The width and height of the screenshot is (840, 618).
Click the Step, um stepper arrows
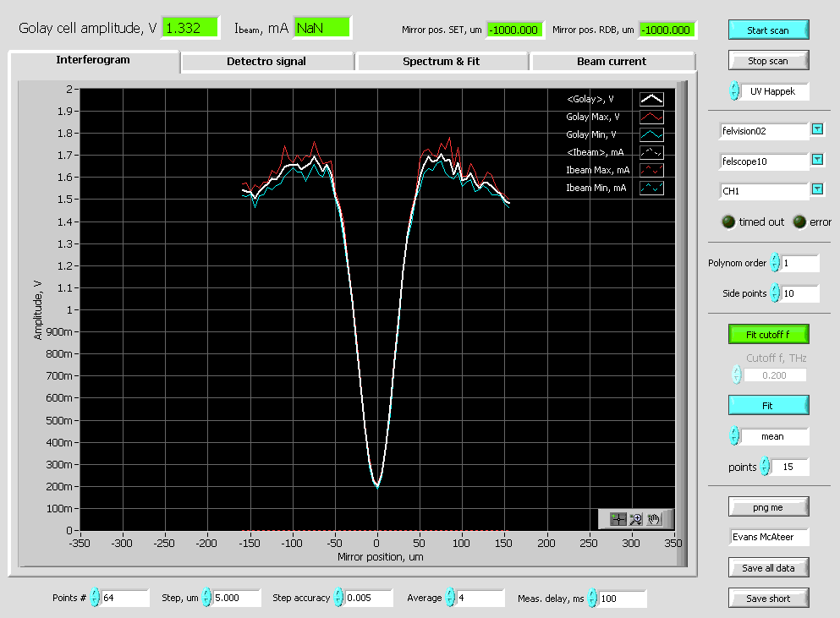(206, 597)
